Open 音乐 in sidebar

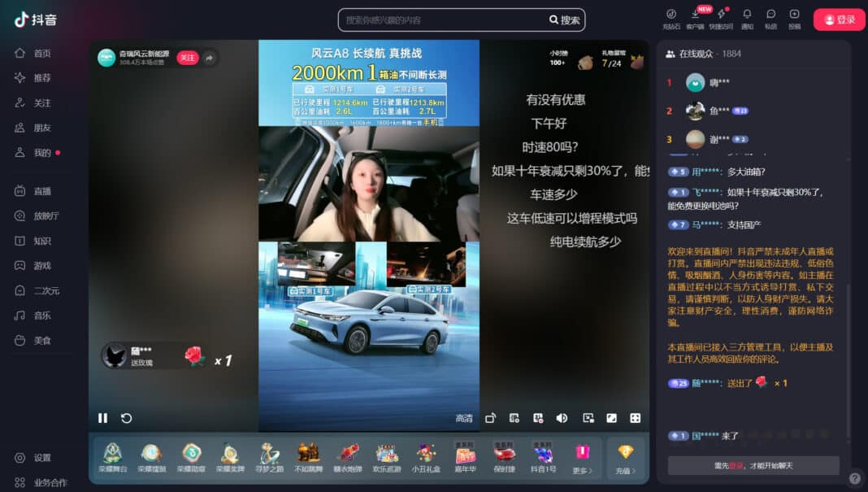point(33,316)
